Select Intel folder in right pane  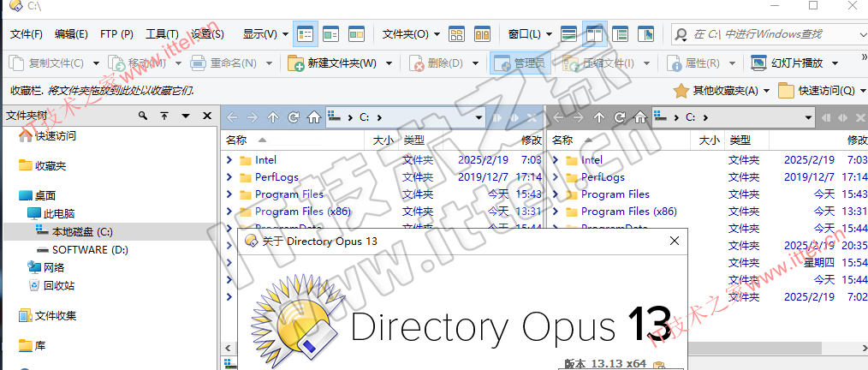(592, 160)
